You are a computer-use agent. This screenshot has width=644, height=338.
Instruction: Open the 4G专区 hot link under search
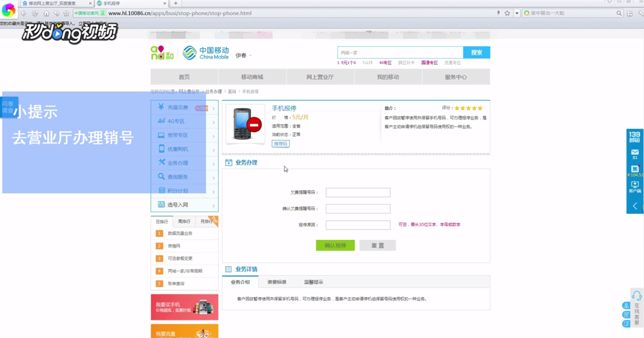tap(385, 63)
